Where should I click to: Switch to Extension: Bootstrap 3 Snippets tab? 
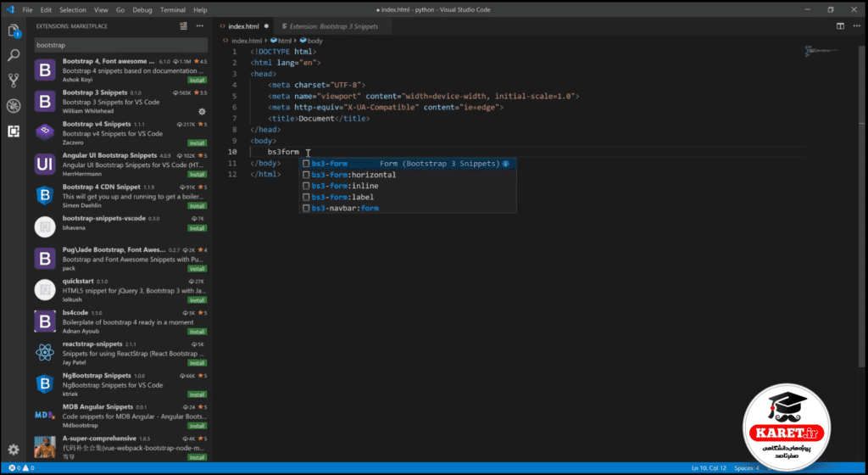330,26
